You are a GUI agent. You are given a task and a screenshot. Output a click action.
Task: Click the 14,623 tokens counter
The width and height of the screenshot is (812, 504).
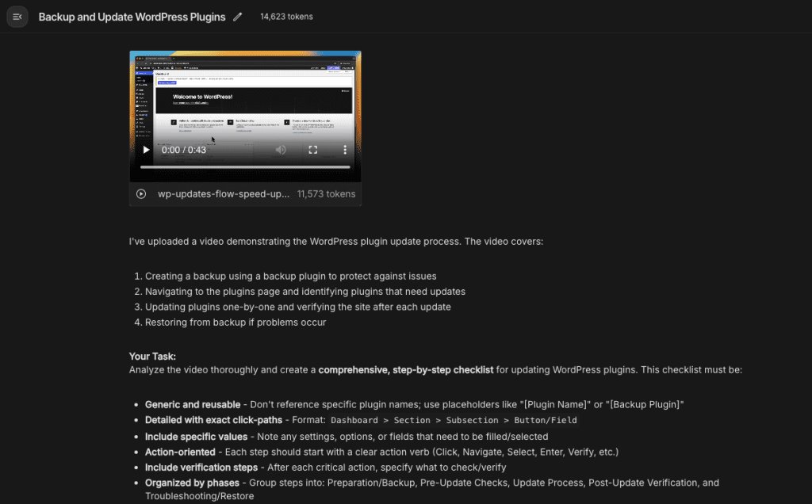[286, 17]
